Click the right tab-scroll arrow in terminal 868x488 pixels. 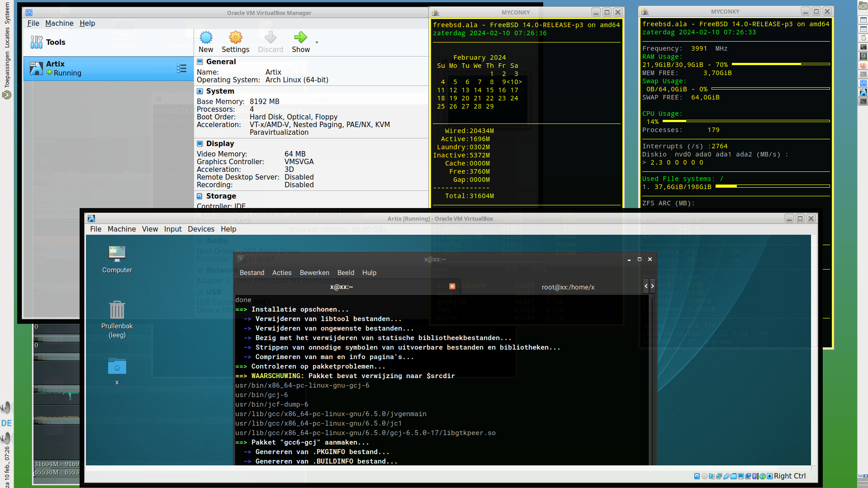tap(652, 286)
